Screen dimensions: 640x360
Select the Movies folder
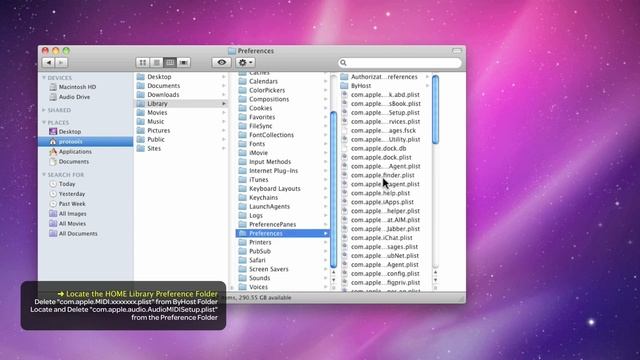coord(181,113)
